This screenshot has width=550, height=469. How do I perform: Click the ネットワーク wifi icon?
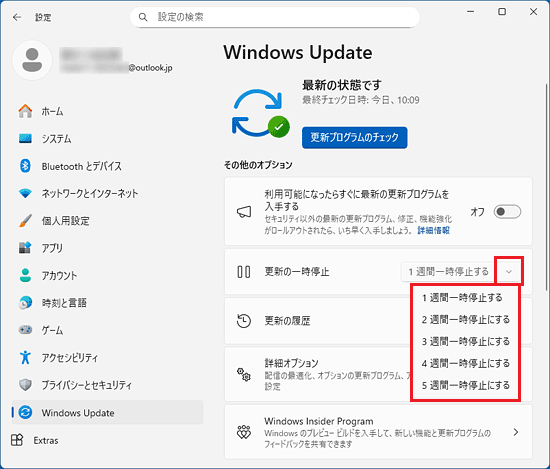click(25, 193)
